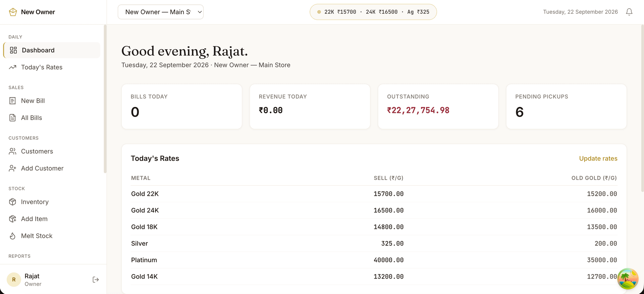Click the Silver old gold rate 200.00
The image size is (644, 294).
pos(606,244)
